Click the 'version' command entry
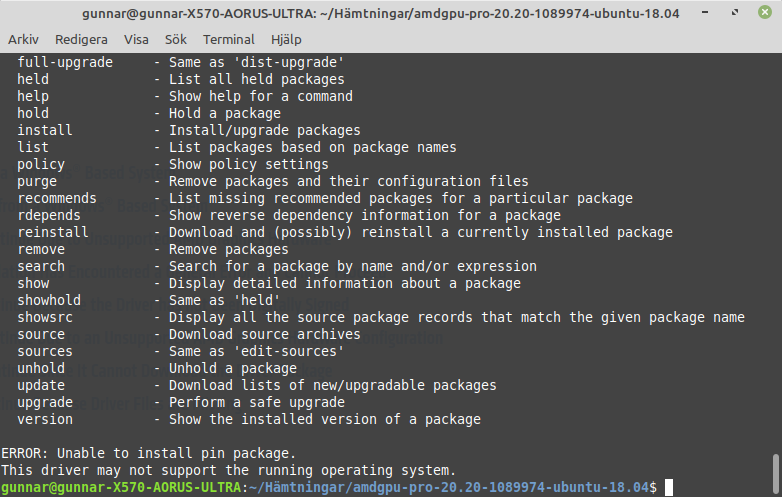 [45, 419]
